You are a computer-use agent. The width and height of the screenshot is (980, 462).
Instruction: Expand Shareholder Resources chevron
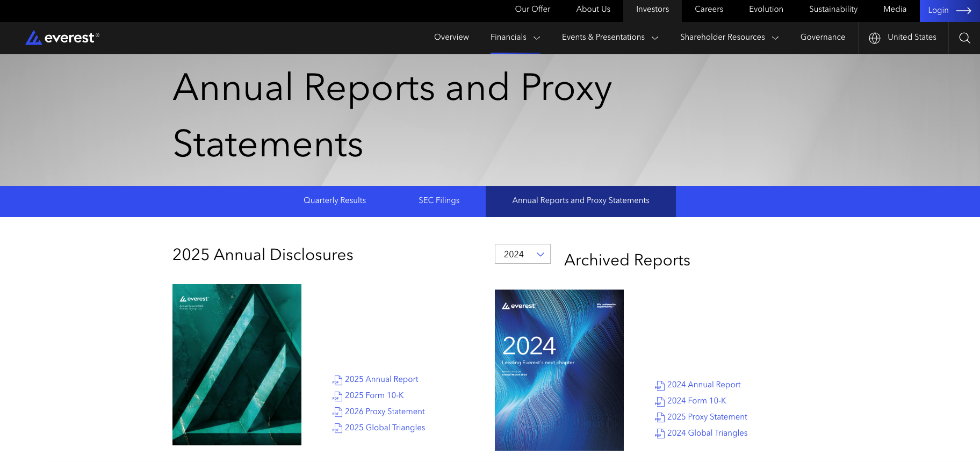point(775,38)
